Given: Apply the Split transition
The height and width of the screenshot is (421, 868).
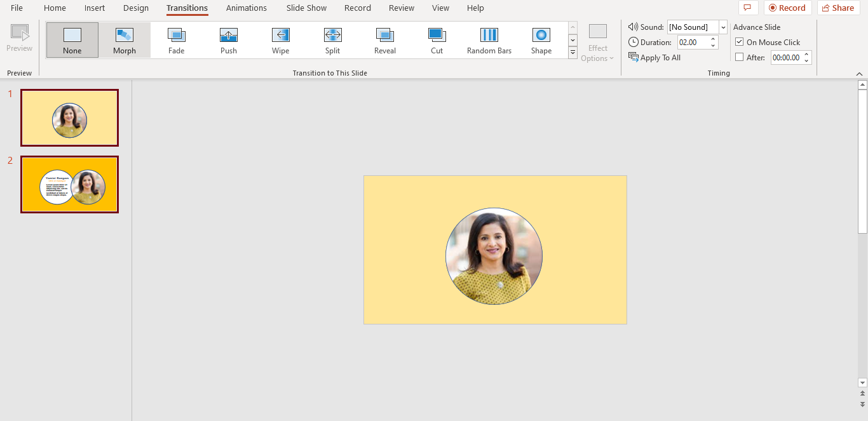Looking at the screenshot, I should pos(333,40).
